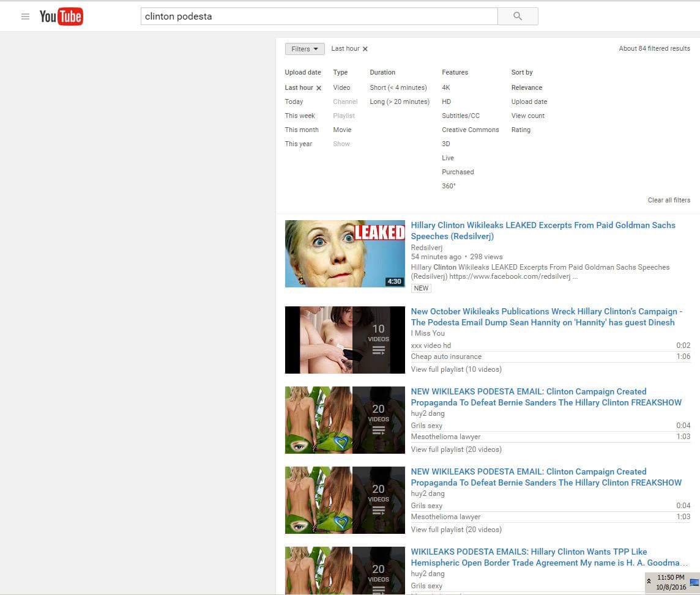Sort results by View count

[x=527, y=116]
